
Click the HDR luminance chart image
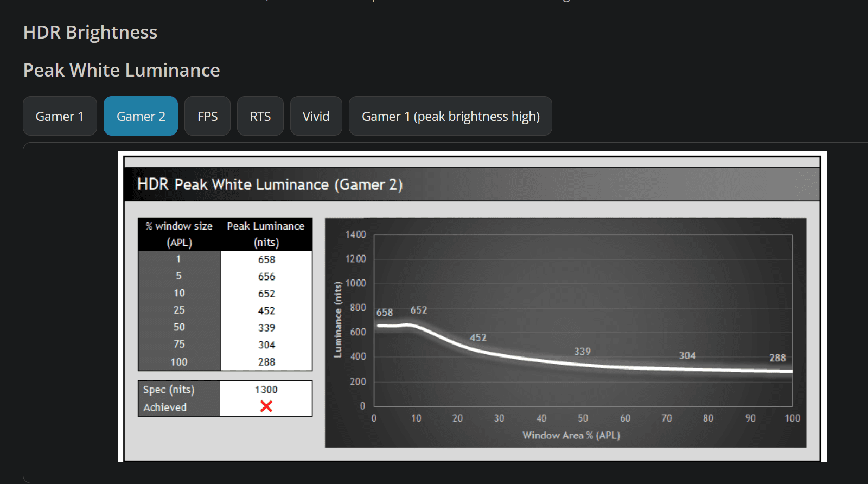[472, 307]
